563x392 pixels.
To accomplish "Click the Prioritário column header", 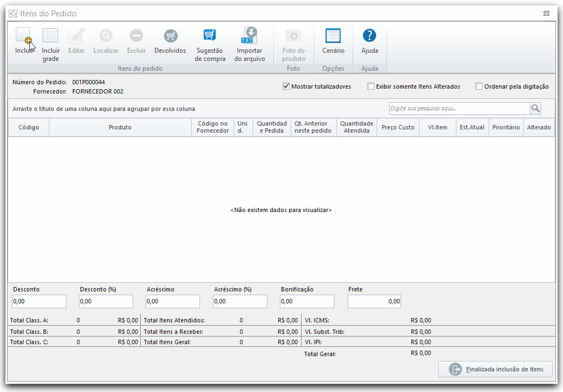I will 506,127.
